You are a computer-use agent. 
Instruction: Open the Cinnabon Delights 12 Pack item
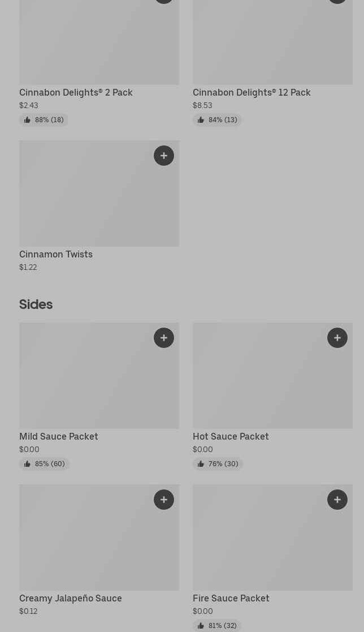[252, 92]
